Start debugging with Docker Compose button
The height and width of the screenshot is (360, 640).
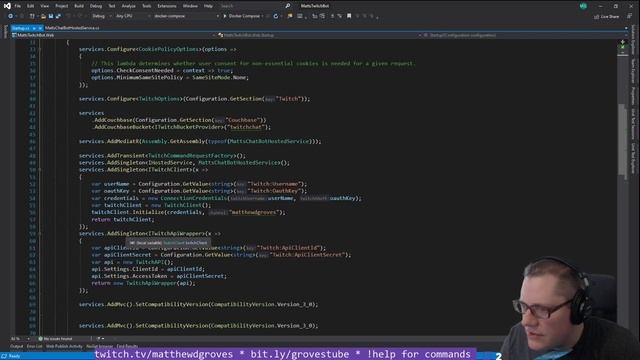tap(243, 16)
